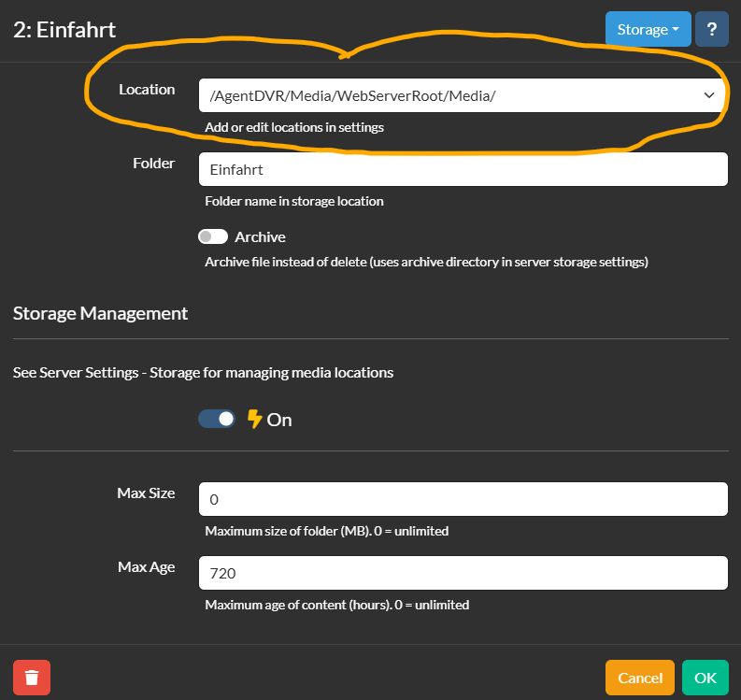Click the caret on the Storage button
741x700 pixels.
pyautogui.click(x=676, y=29)
